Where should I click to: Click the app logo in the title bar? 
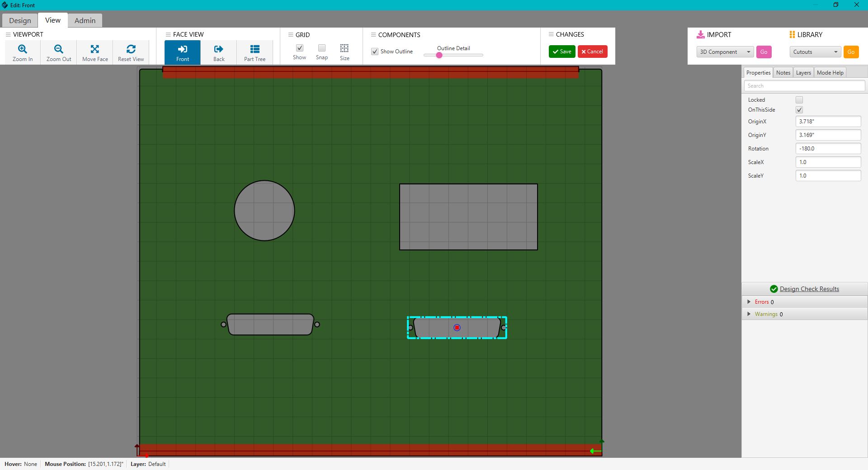tap(5, 5)
